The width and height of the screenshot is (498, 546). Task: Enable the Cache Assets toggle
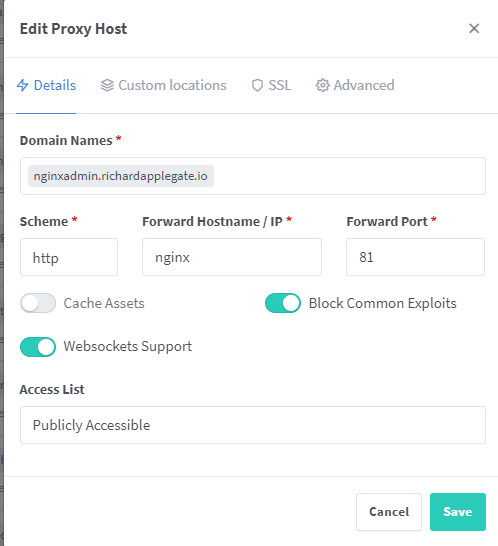coord(38,303)
